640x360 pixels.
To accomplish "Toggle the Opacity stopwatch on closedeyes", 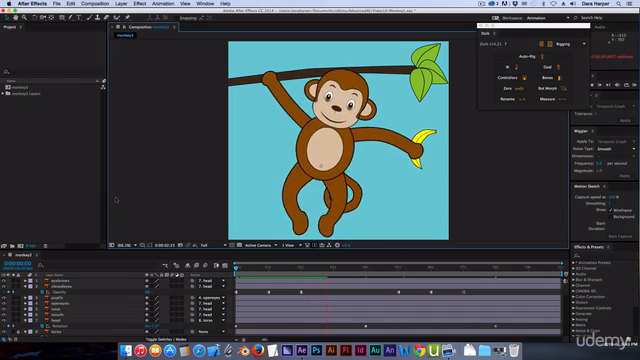I will [42, 292].
